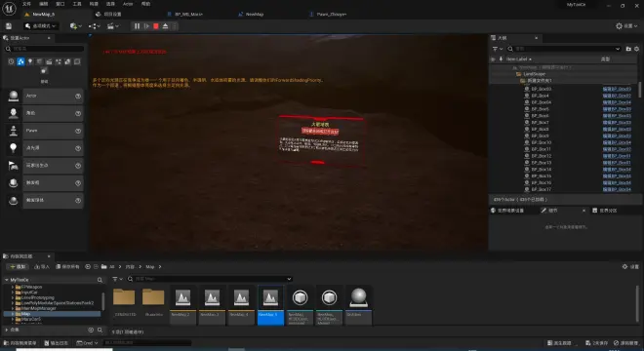Select Shapes category icon
644x351 pixels.
pyautogui.click(x=39, y=61)
